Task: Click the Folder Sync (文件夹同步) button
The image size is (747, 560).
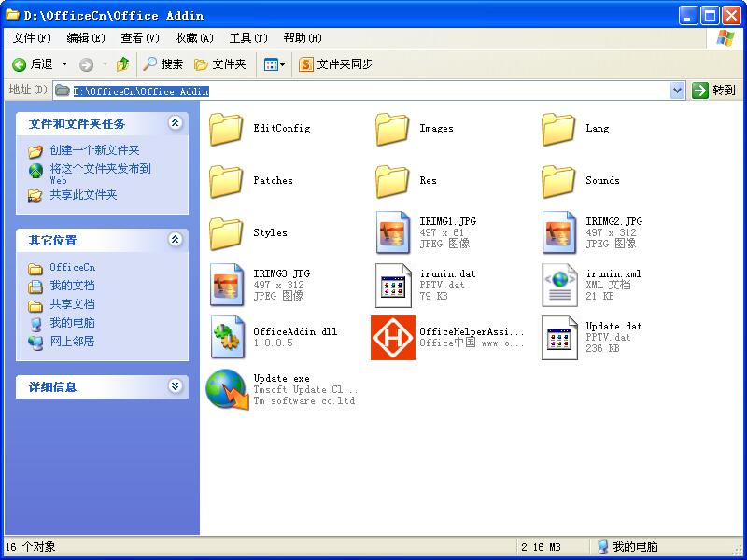Action: coord(335,63)
